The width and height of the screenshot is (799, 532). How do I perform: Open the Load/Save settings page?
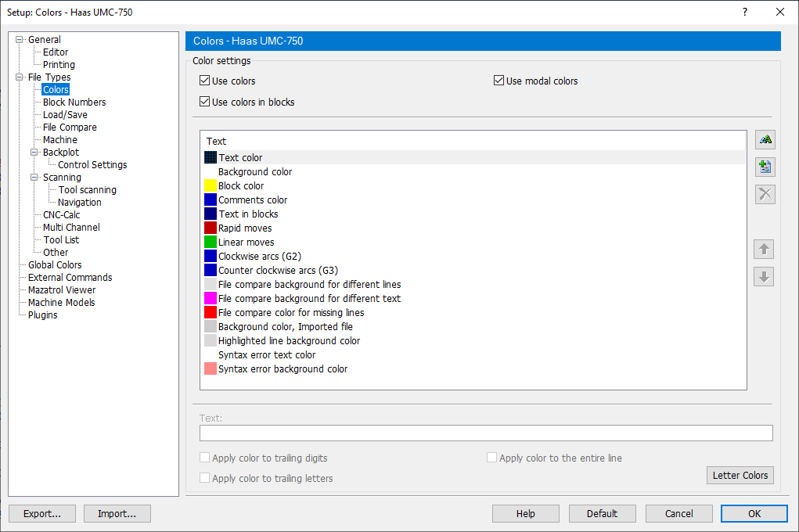(65, 115)
